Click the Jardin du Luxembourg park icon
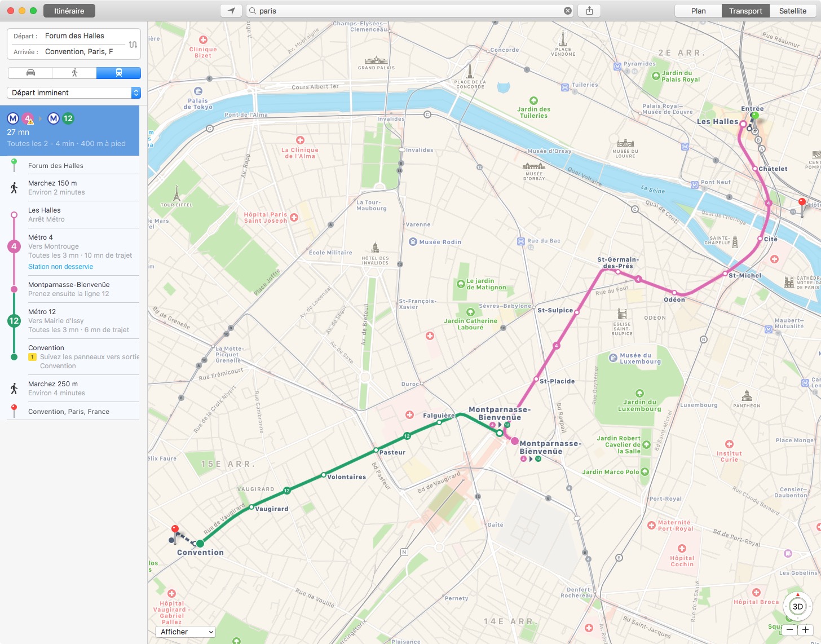821x644 pixels. tap(639, 394)
